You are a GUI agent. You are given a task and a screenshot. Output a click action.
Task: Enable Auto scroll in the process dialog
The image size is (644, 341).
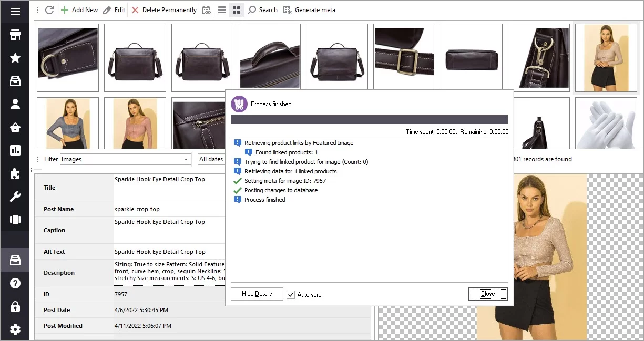point(291,295)
